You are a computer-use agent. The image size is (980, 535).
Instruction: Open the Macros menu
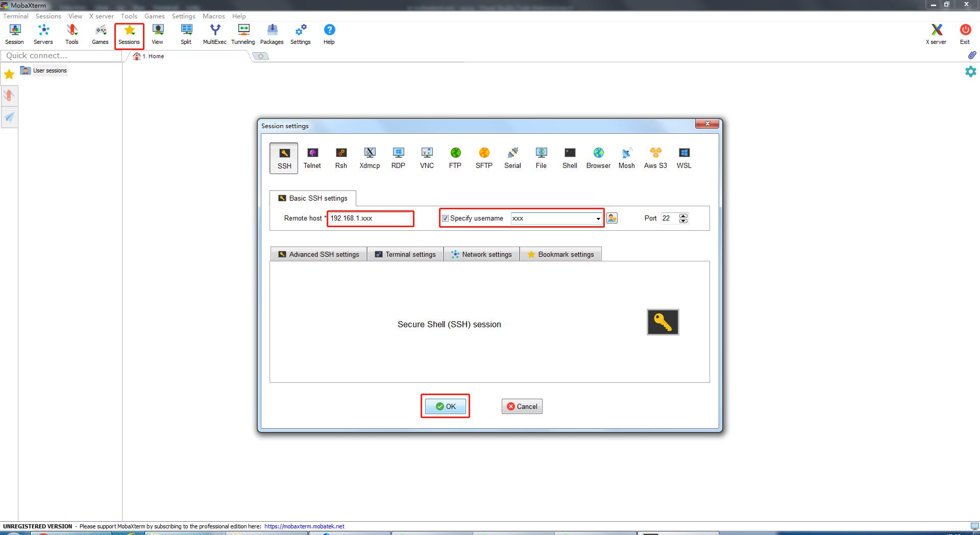coord(214,16)
